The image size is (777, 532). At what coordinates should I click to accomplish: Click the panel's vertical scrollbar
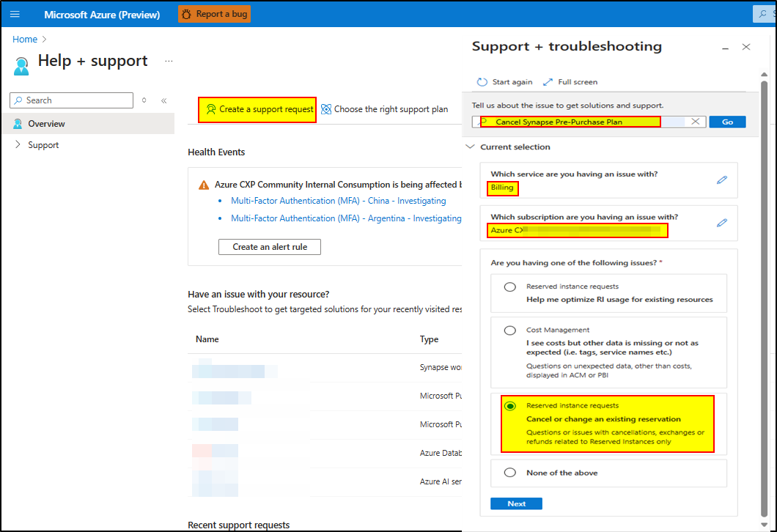pyautogui.click(x=764, y=298)
